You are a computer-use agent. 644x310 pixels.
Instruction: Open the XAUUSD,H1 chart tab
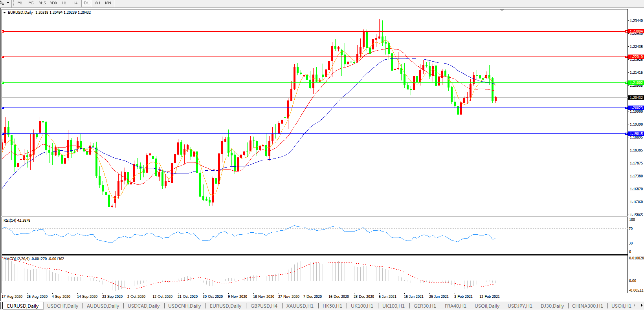point(300,306)
